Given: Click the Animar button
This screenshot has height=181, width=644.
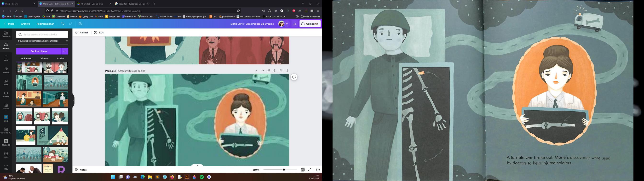Looking at the screenshot, I should tap(82, 33).
